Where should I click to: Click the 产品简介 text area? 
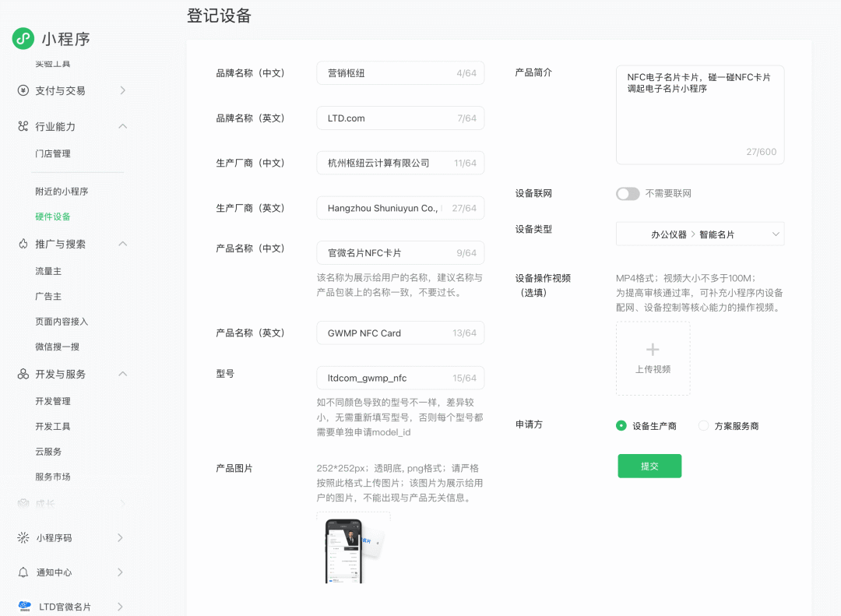pyautogui.click(x=700, y=114)
